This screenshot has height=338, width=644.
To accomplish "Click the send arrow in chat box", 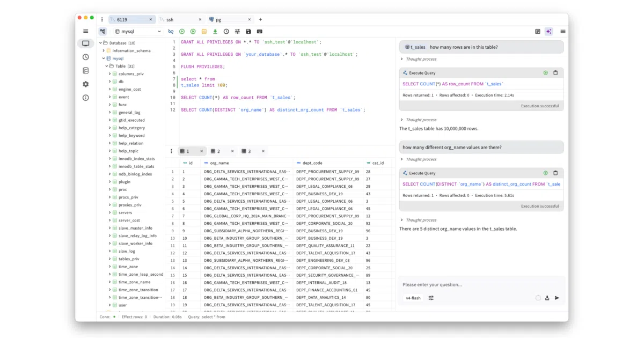I will tap(557, 298).
